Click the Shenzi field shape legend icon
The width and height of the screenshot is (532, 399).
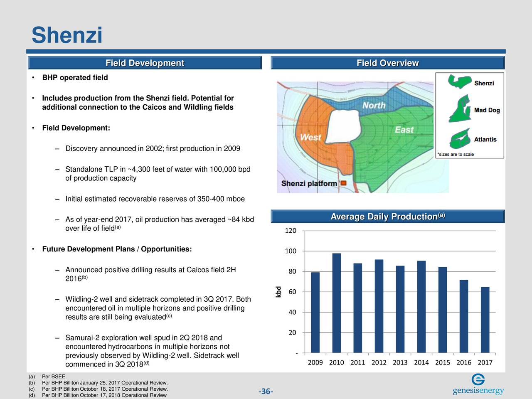coord(459,81)
